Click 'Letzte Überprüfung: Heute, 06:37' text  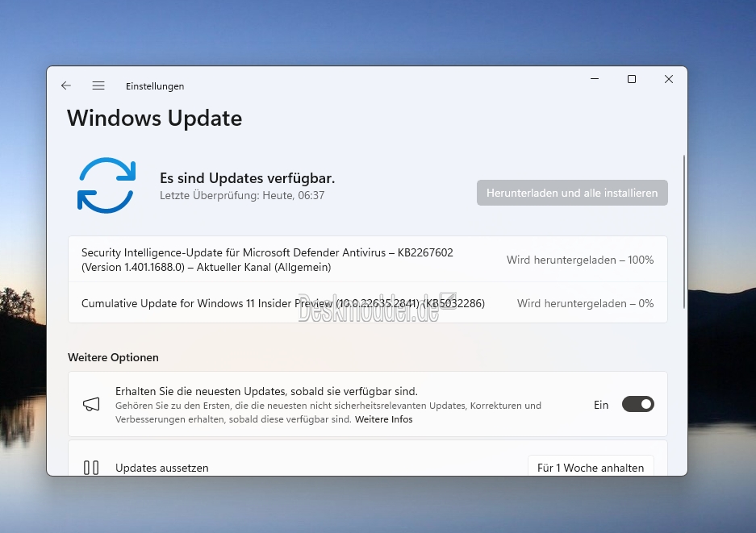pyautogui.click(x=242, y=195)
